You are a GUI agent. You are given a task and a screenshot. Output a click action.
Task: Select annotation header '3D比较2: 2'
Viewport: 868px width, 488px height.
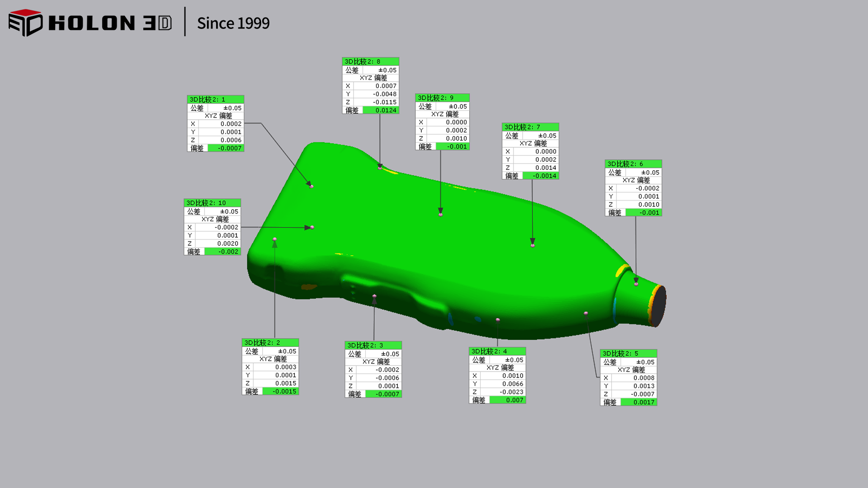point(270,343)
